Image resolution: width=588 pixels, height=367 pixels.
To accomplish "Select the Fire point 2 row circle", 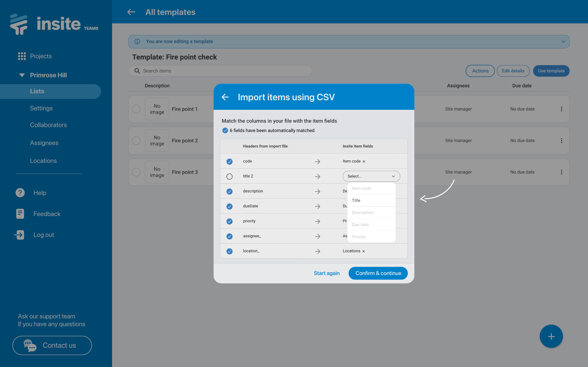I will [136, 141].
